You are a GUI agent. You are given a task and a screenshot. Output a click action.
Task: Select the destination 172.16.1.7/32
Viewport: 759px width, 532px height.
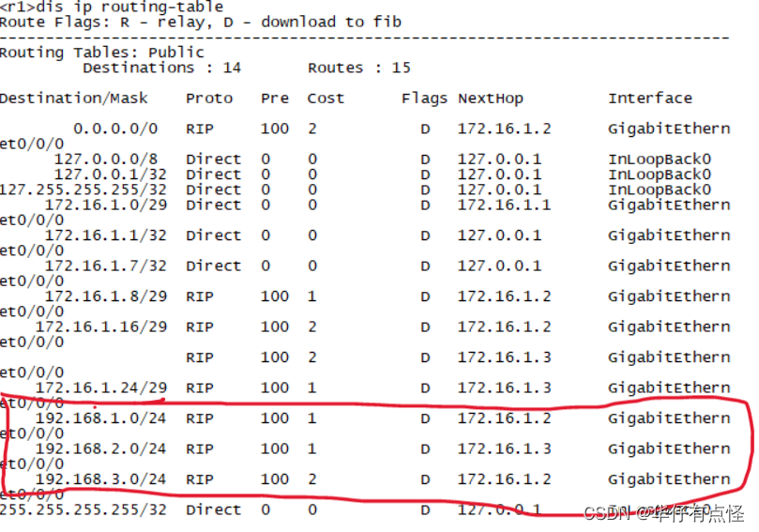(x=106, y=266)
